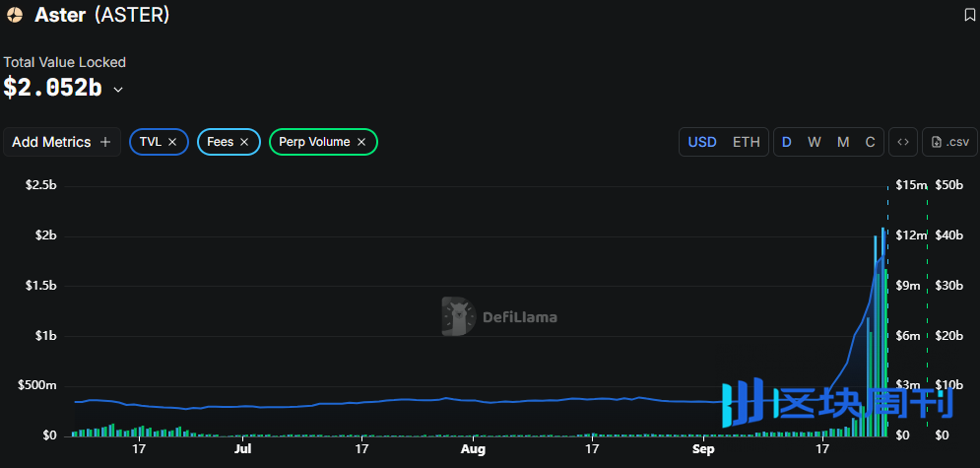Open the Add Metrics menu
The width and height of the screenshot is (980, 468).
click(62, 142)
